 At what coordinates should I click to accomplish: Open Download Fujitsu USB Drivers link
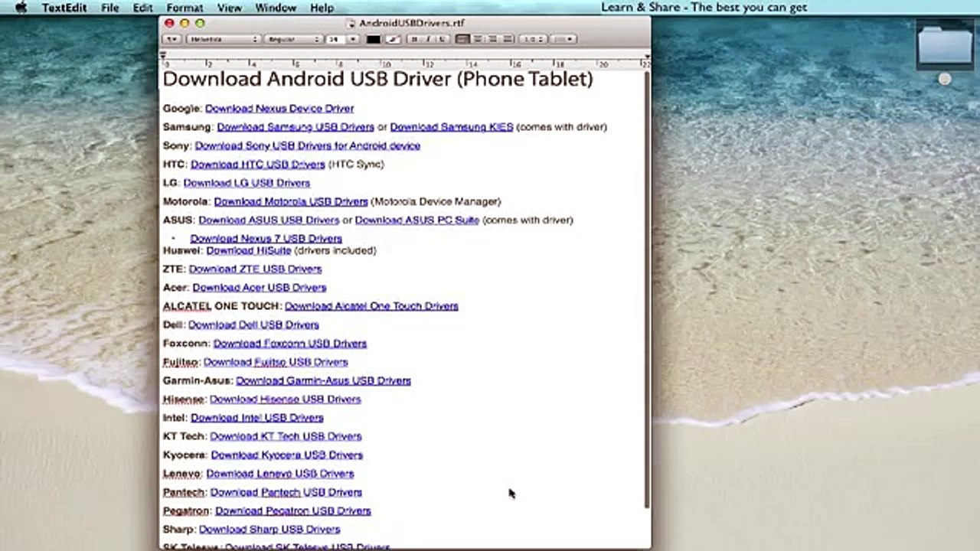(275, 362)
